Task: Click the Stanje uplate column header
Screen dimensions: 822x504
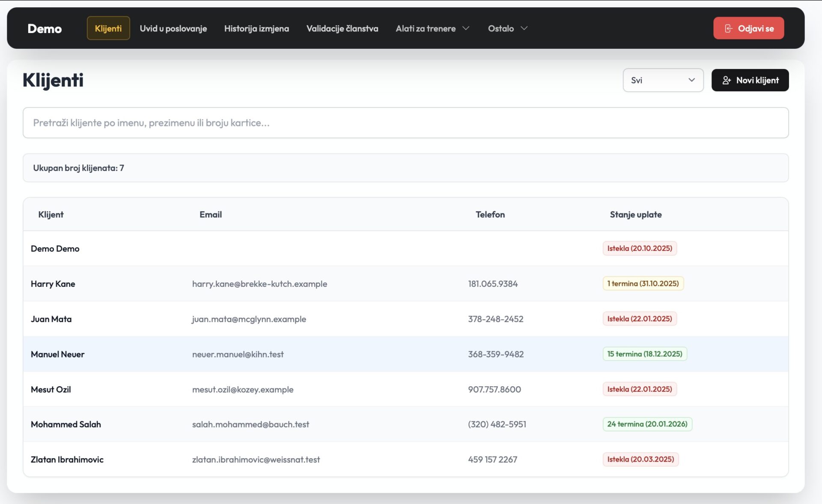Action: tap(635, 215)
